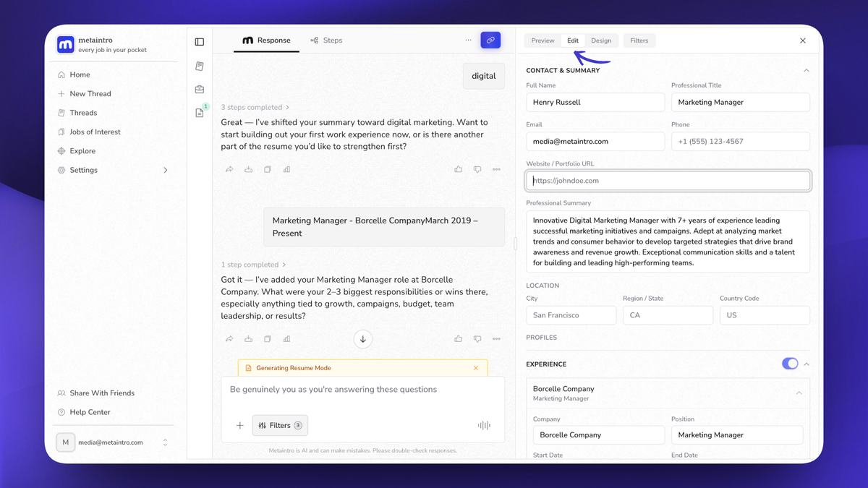Collapse the Borcelle Company experience entry

click(799, 393)
